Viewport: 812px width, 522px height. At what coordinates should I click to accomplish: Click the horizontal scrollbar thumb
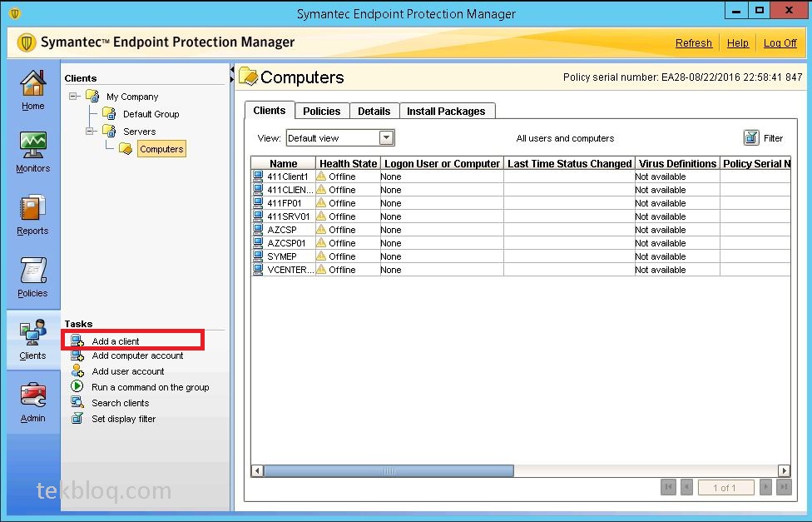pos(389,470)
